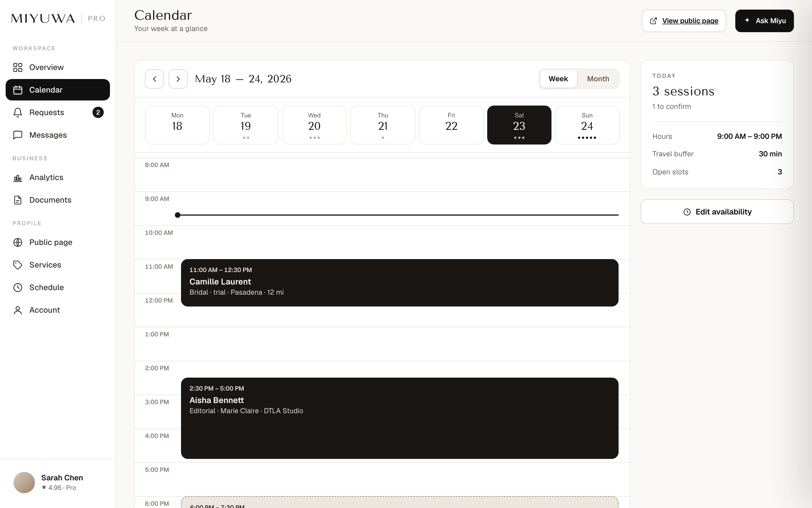
Task: Open the Overview page
Action: (x=58, y=67)
